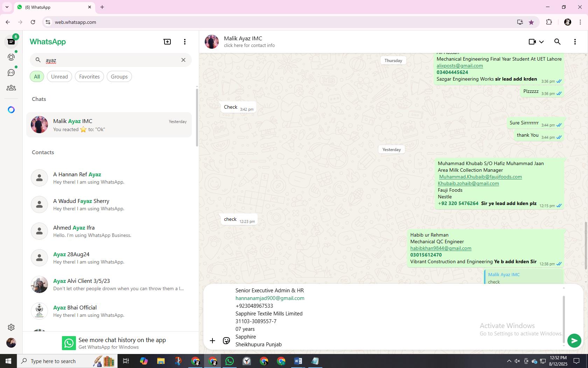This screenshot has height=368, width=588.
Task: Select the Unread filter chip
Action: (x=59, y=76)
